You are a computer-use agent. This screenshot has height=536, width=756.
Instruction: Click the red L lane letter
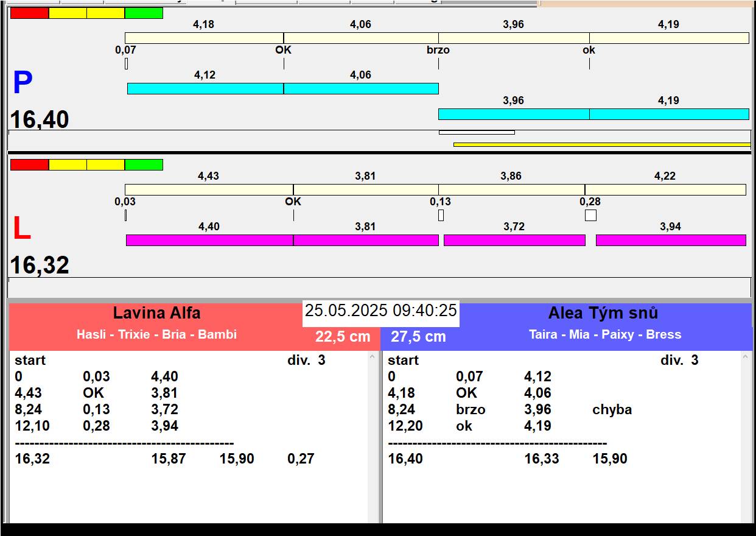21,229
